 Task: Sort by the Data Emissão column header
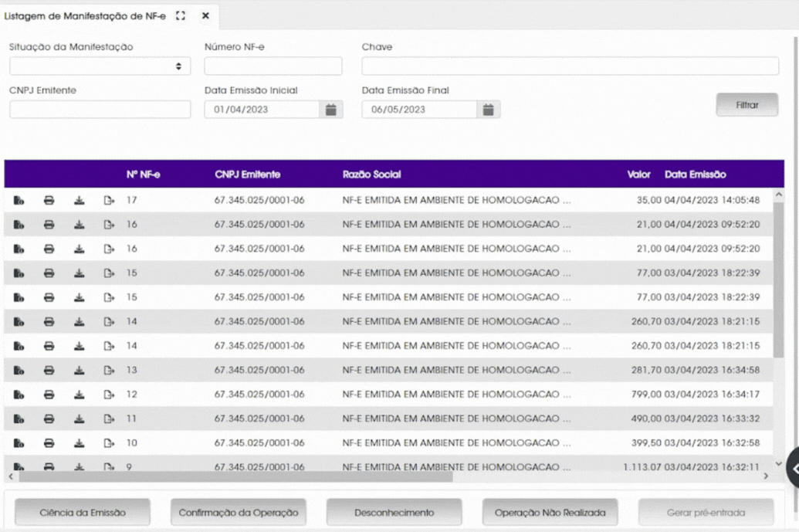click(696, 175)
